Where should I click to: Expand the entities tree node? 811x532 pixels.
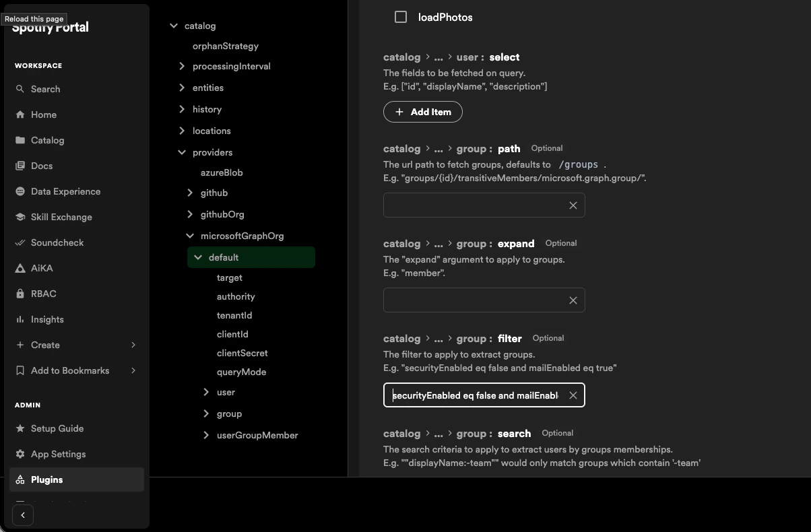tap(182, 88)
